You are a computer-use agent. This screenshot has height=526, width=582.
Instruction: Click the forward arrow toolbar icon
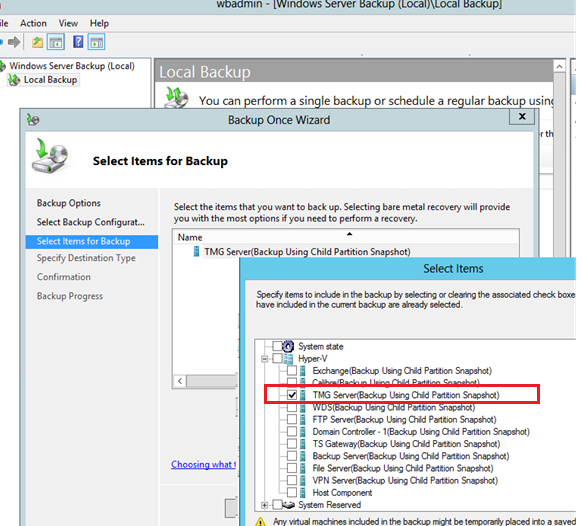(x=14, y=42)
